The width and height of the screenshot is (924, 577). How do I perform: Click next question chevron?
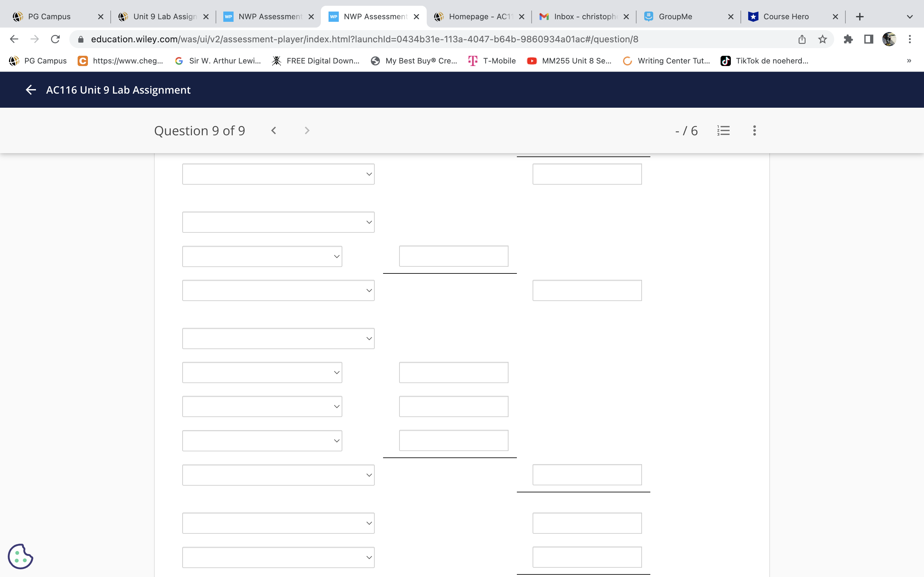pos(307,130)
